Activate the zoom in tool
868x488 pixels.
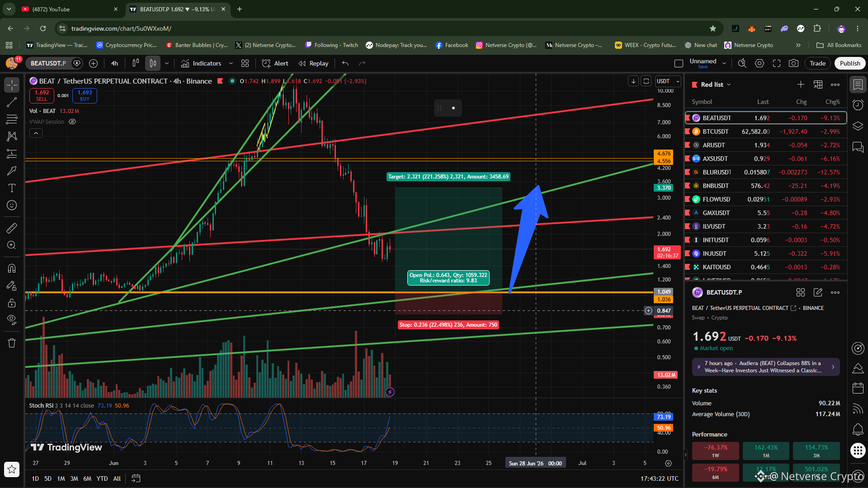[x=12, y=245]
